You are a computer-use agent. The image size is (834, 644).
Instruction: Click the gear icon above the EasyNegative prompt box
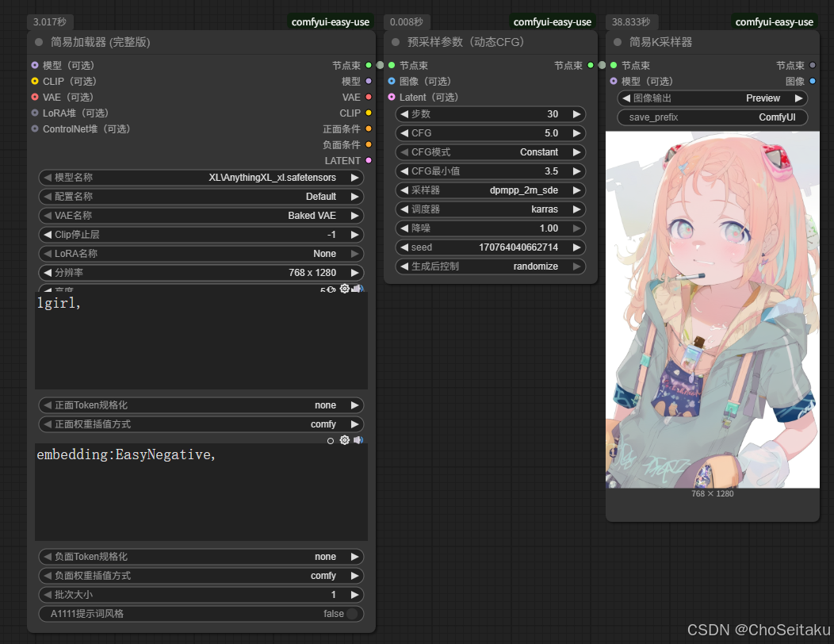click(344, 440)
